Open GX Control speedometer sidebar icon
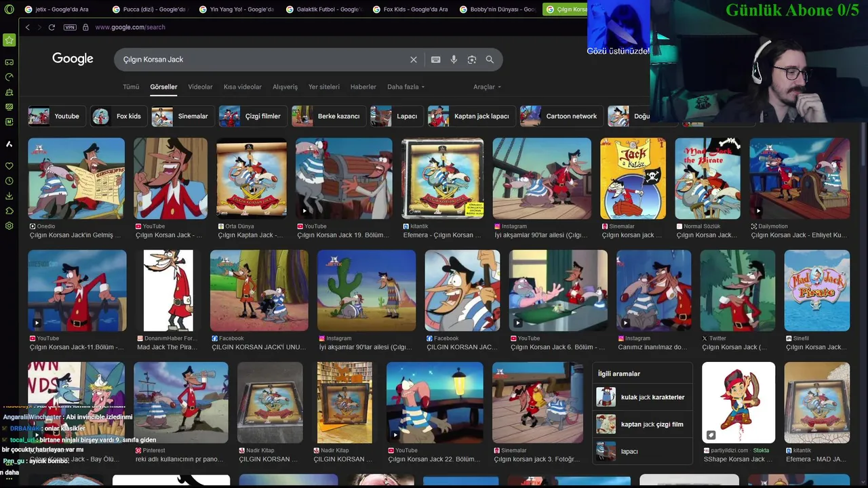 click(9, 77)
